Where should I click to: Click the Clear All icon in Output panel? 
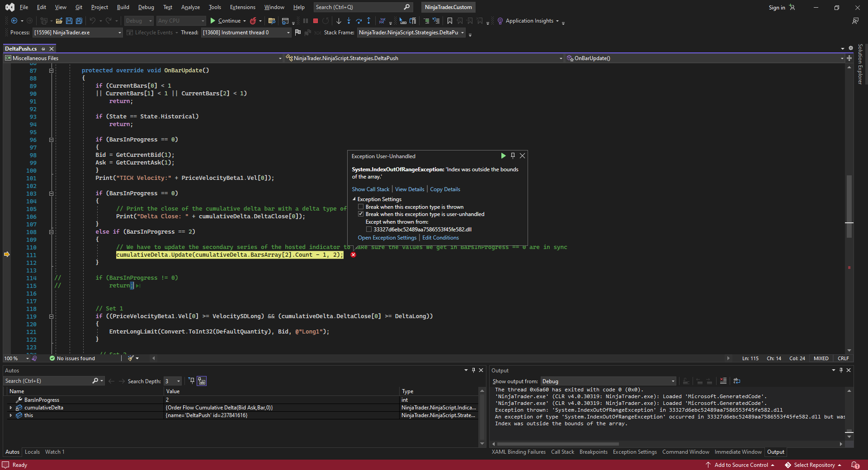(723, 381)
